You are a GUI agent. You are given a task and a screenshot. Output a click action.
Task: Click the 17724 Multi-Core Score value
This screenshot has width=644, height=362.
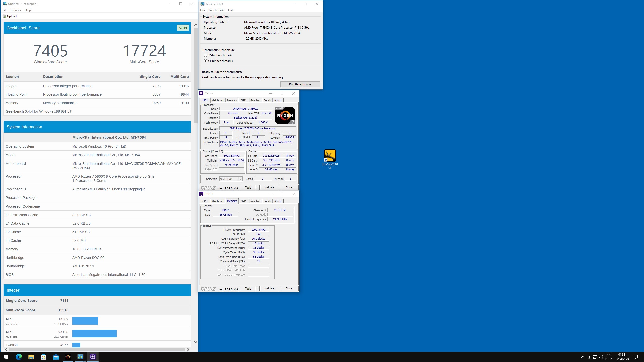click(144, 51)
